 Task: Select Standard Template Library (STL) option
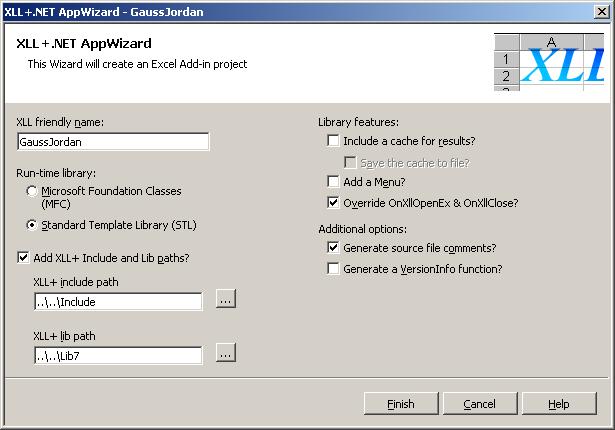tap(33, 225)
